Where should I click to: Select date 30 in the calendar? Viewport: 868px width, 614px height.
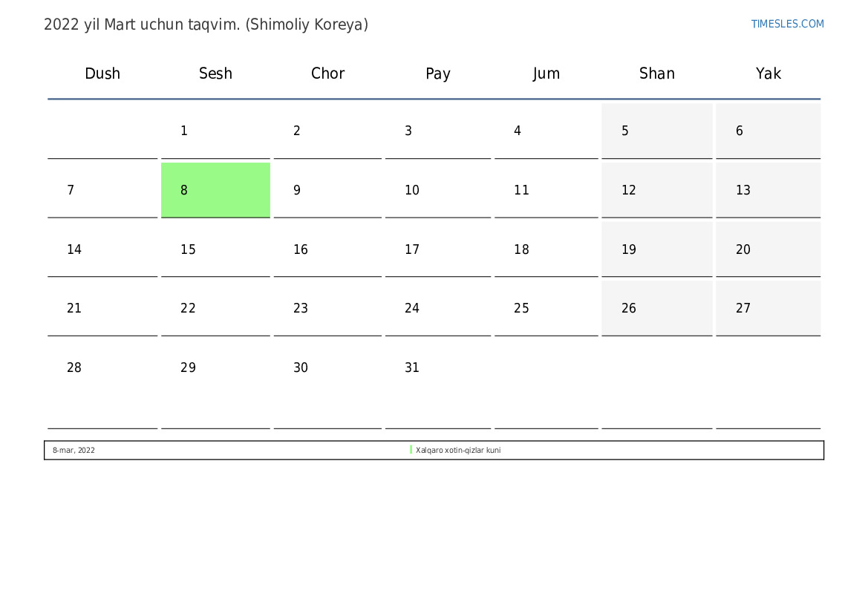[327, 385]
